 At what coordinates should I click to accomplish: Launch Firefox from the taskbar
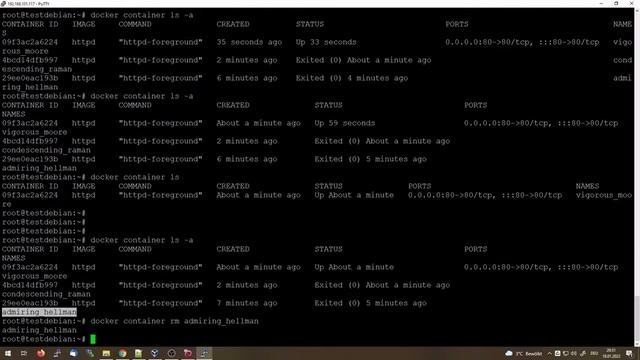coord(40,353)
